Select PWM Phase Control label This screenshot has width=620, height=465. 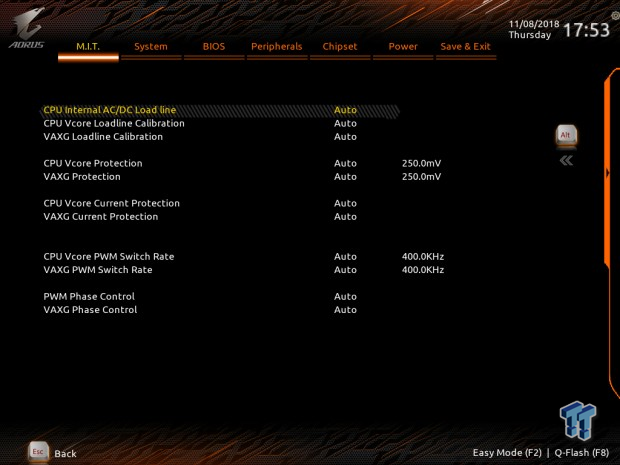pyautogui.click(x=89, y=297)
